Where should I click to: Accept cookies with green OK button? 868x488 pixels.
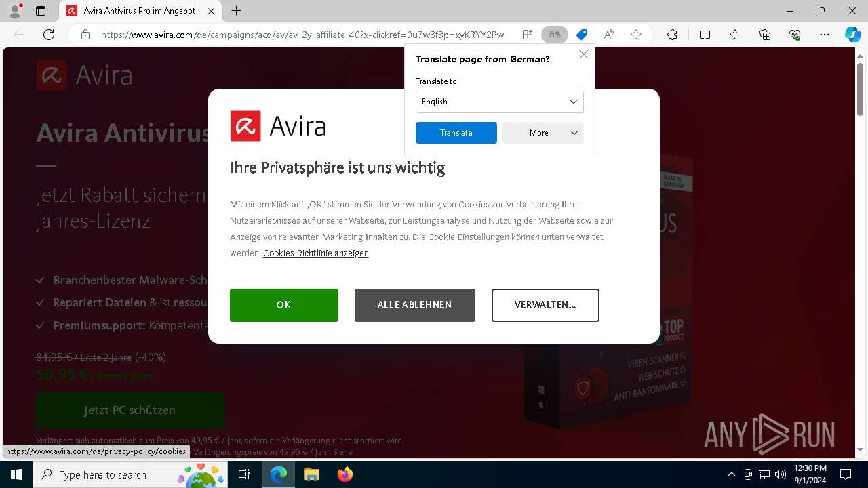click(x=284, y=305)
